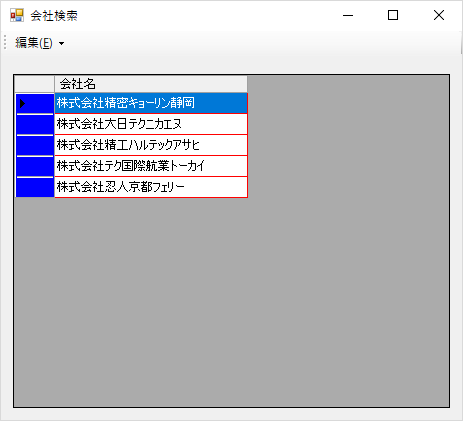Click the row header of 株式会社大日テクニカエヌ
Screen dimensions: 463x421
(x=35, y=124)
